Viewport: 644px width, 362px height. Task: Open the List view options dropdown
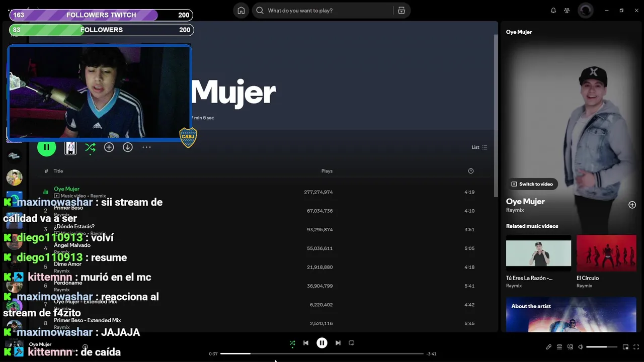(x=479, y=147)
